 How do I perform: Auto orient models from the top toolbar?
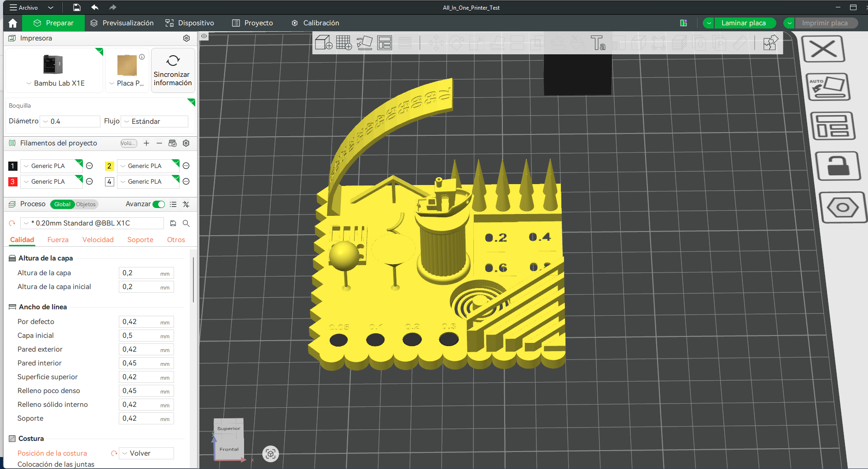click(x=364, y=43)
